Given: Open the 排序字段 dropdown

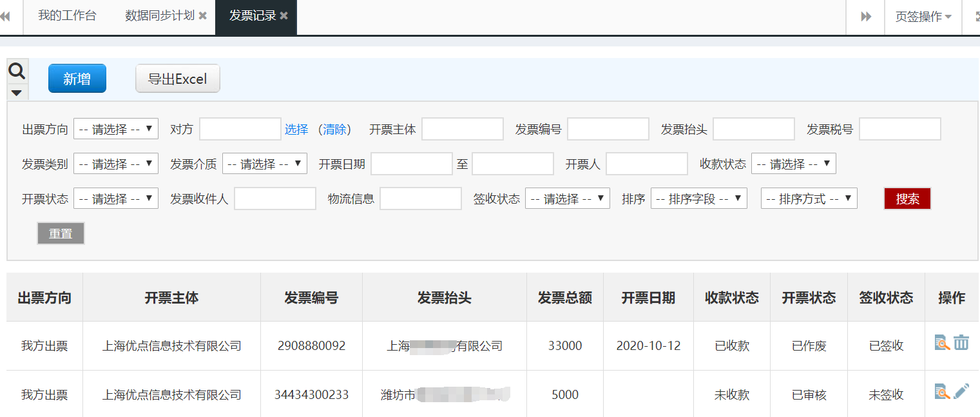Looking at the screenshot, I should tap(699, 199).
